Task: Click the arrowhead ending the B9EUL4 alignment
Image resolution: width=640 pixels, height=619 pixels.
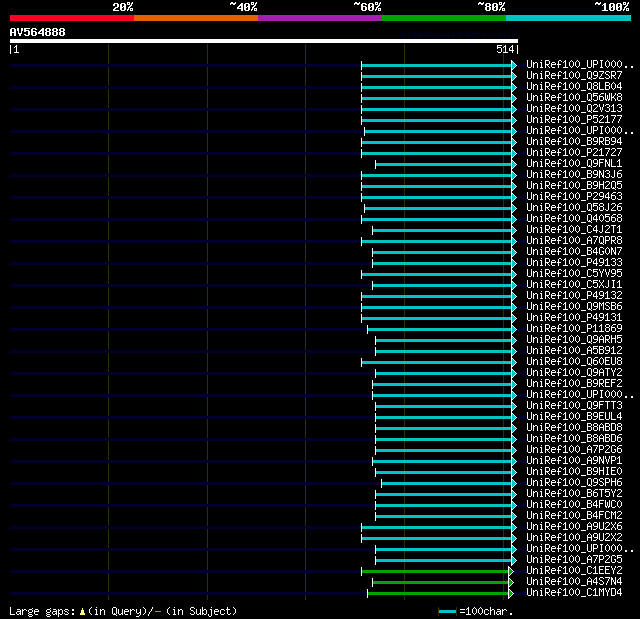Action: (x=514, y=417)
